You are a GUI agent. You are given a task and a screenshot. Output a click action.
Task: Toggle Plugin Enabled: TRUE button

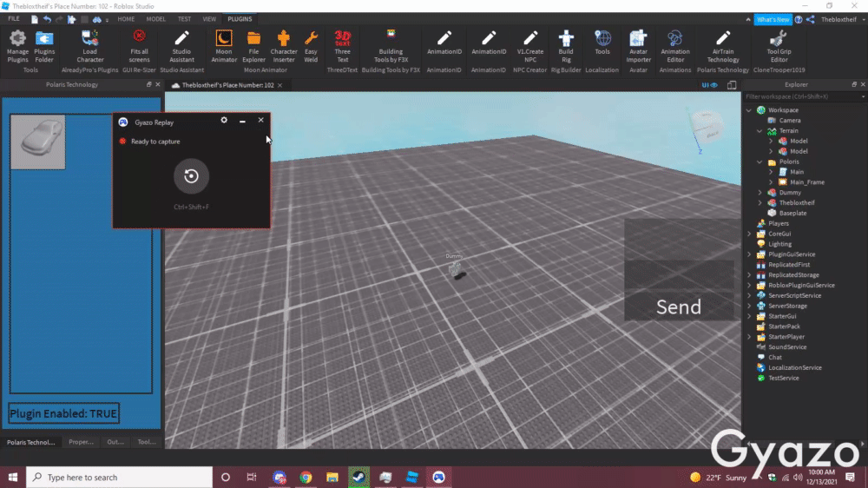tap(63, 413)
